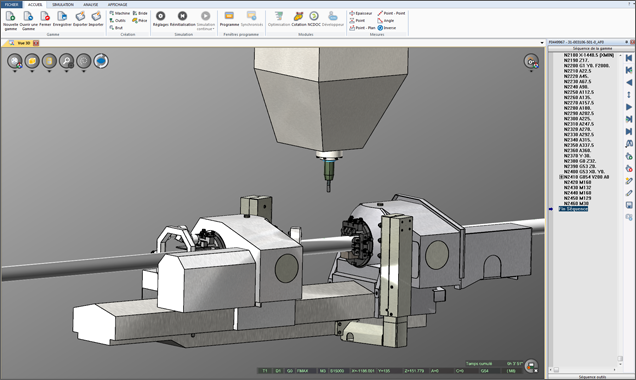This screenshot has width=636, height=380.
Task: Open the Réglages simulation settings
Action: [161, 19]
